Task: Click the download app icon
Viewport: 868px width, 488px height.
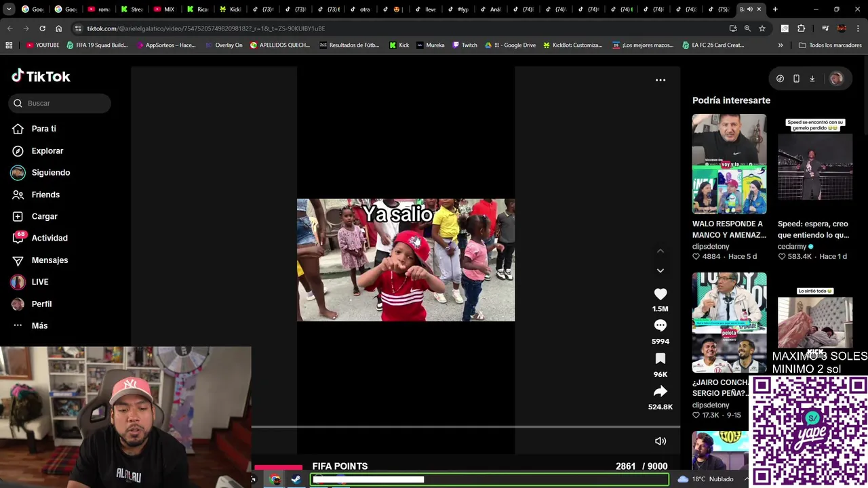Action: pos(812,79)
